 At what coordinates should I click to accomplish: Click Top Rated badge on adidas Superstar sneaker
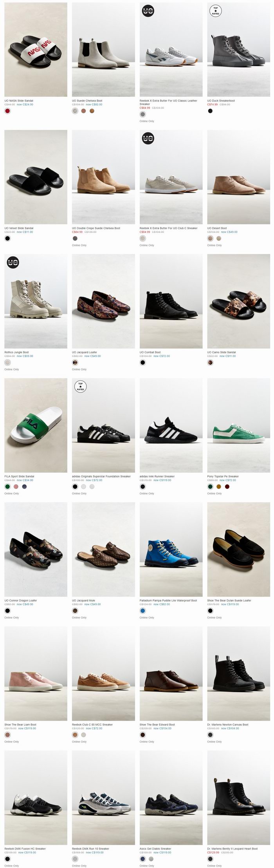(80, 387)
